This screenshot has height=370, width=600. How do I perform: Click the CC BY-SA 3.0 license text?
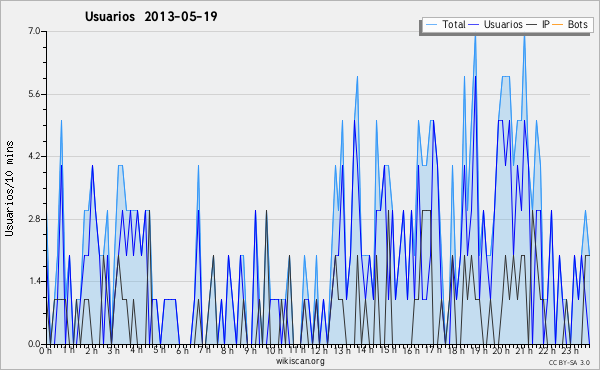(569, 362)
